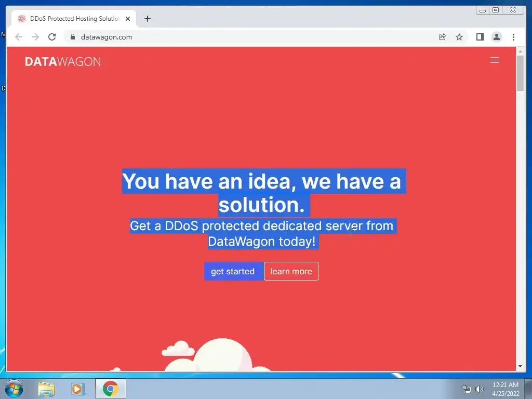Open Chrome three-dot menu
Image resolution: width=532 pixels, height=399 pixels.
click(x=513, y=37)
